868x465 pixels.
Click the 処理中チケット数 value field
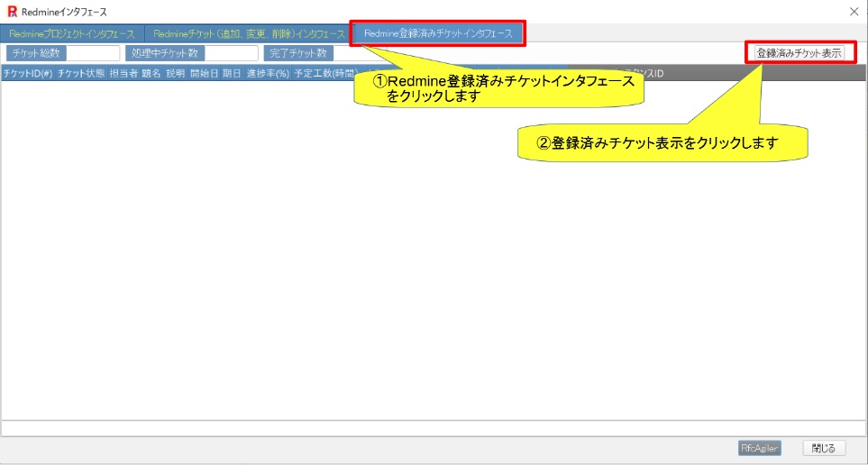point(232,53)
